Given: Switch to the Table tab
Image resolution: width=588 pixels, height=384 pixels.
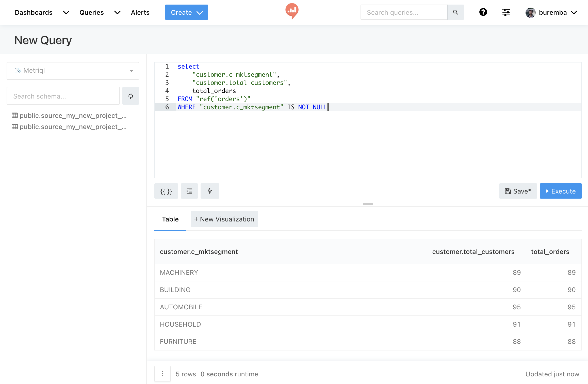Looking at the screenshot, I should (x=170, y=219).
